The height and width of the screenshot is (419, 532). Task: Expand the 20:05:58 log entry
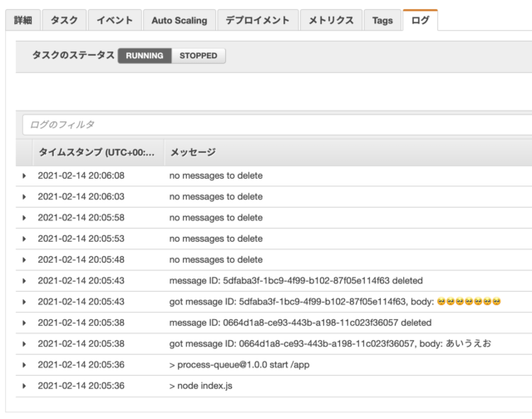pos(24,218)
